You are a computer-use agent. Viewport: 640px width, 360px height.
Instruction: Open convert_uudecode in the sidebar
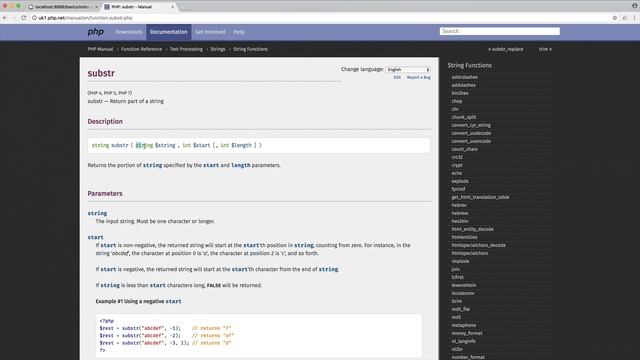(x=471, y=133)
